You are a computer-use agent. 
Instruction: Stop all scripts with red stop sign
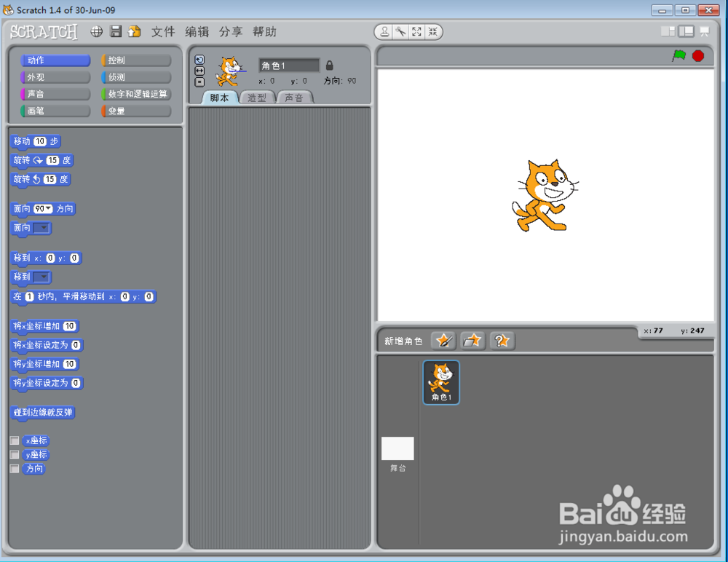698,56
